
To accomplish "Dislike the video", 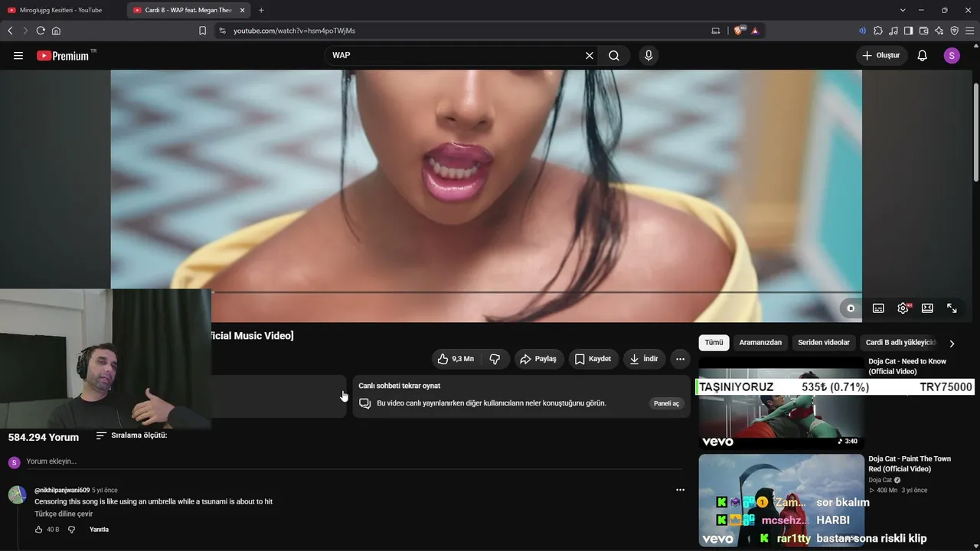I will point(495,359).
